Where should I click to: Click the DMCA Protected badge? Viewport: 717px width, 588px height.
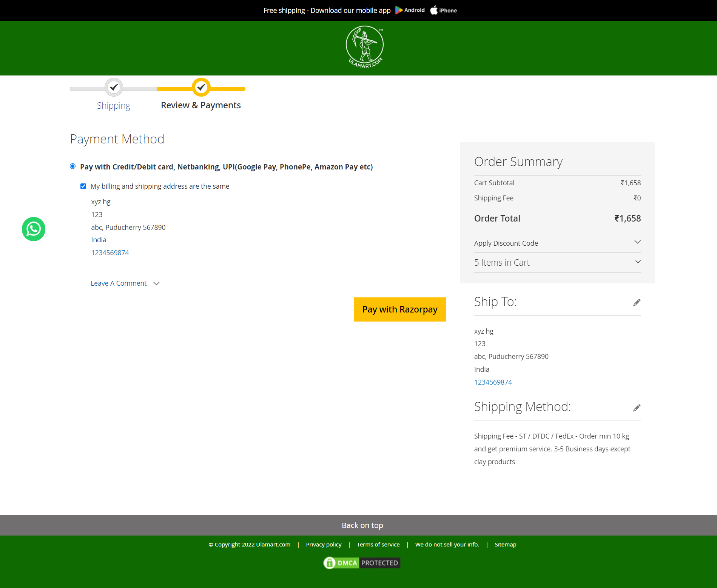coord(361,563)
